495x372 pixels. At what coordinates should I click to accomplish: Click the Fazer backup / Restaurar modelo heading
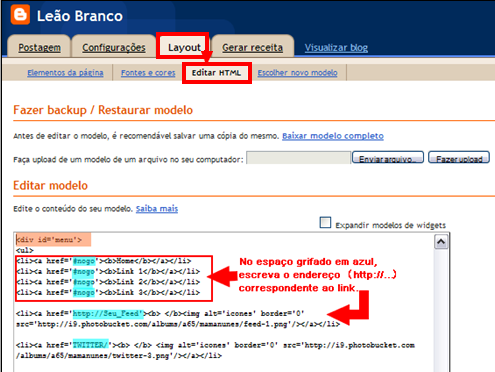[x=103, y=110]
